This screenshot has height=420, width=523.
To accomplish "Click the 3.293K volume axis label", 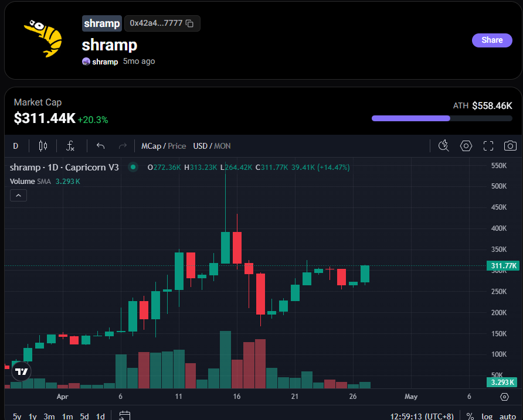I will pyautogui.click(x=502, y=382).
